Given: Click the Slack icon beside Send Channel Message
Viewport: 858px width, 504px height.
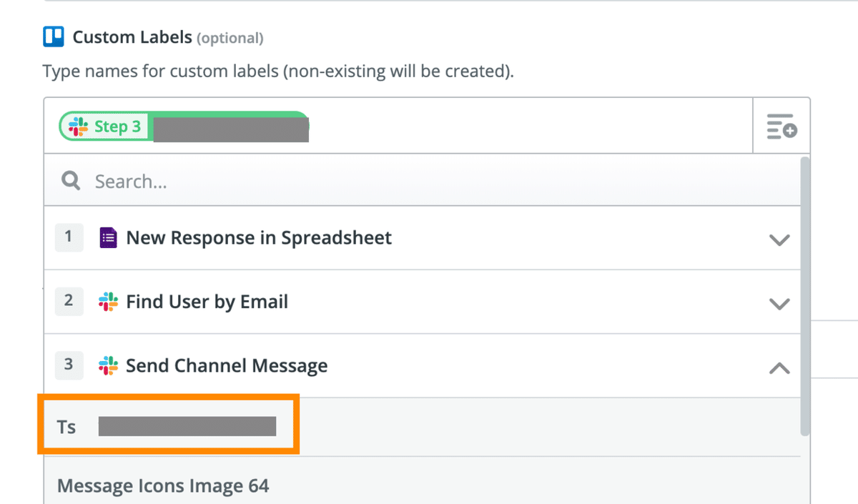Looking at the screenshot, I should point(108,365).
